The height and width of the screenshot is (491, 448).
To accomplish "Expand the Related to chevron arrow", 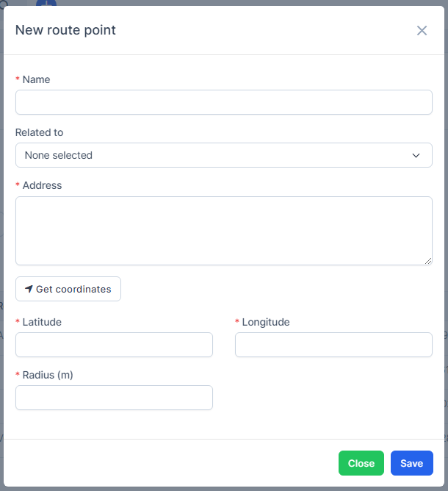I will pyautogui.click(x=416, y=155).
